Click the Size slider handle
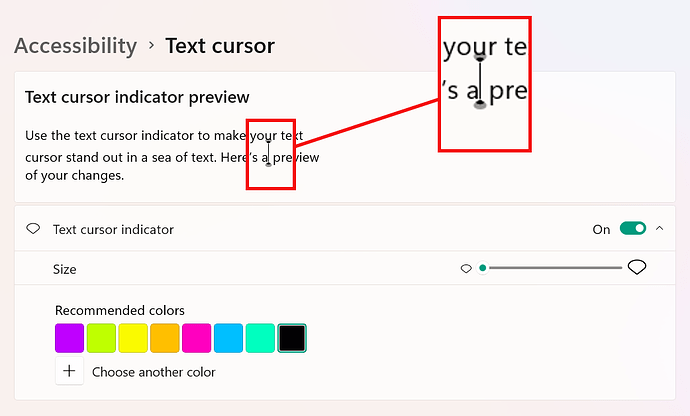690x416 pixels. 483,268
